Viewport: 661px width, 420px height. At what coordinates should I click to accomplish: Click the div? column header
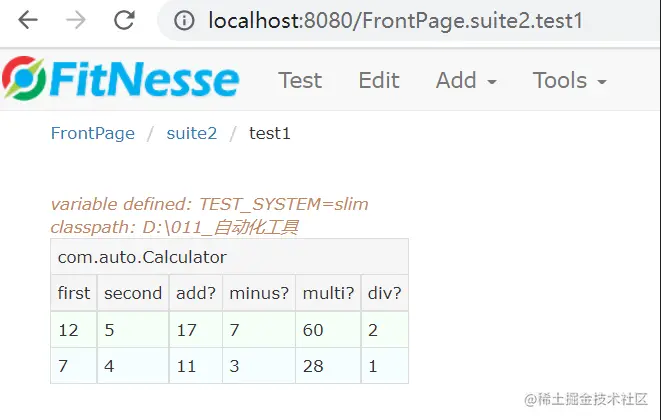click(384, 293)
